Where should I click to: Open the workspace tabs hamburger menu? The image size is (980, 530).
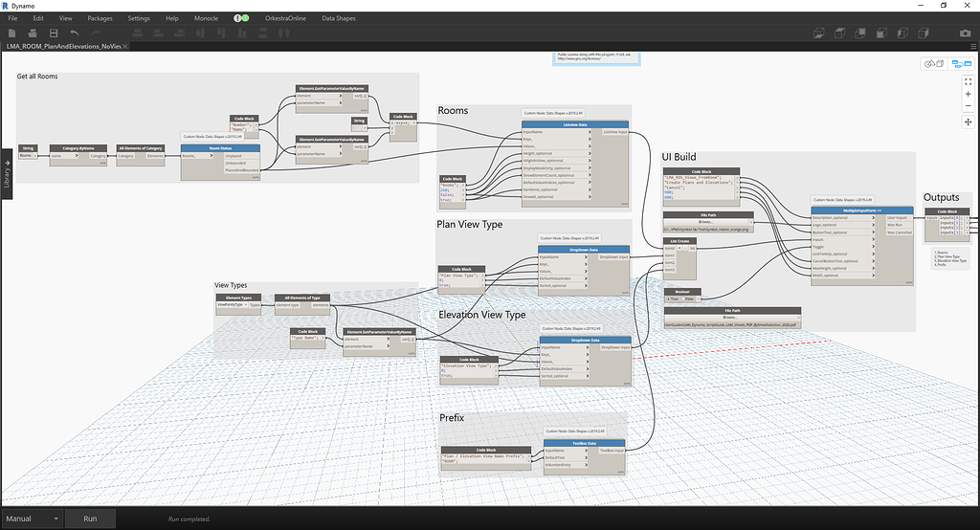973,46
